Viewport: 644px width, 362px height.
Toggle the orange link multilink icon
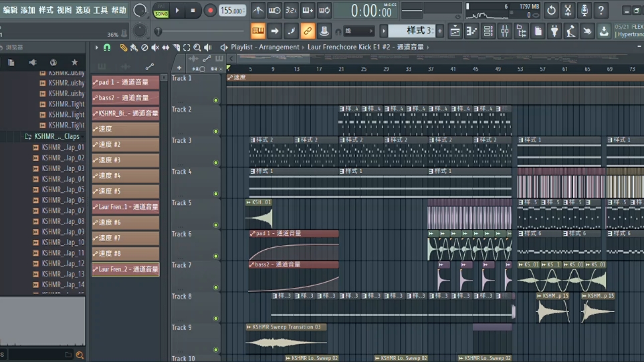308,31
